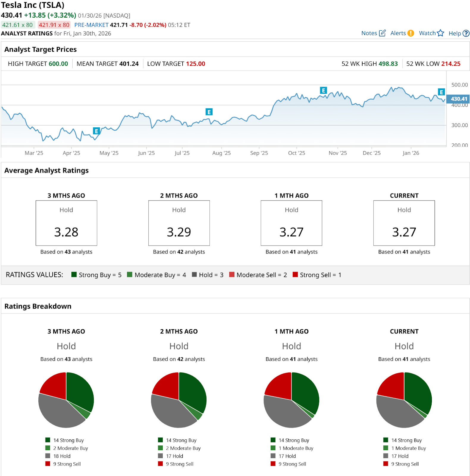Screen dimensions: 470x476
Task: Click the Average Analyst Ratings heading
Action: (46, 170)
